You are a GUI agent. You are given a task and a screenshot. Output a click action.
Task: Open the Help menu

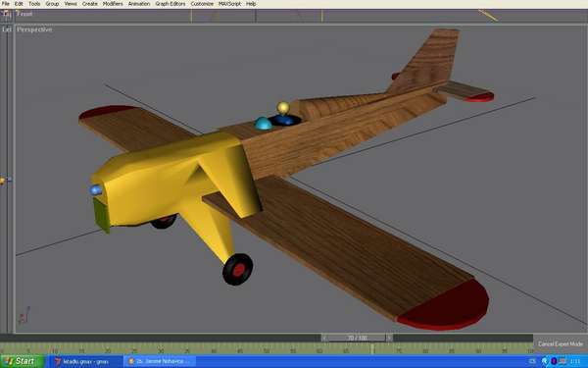click(251, 4)
